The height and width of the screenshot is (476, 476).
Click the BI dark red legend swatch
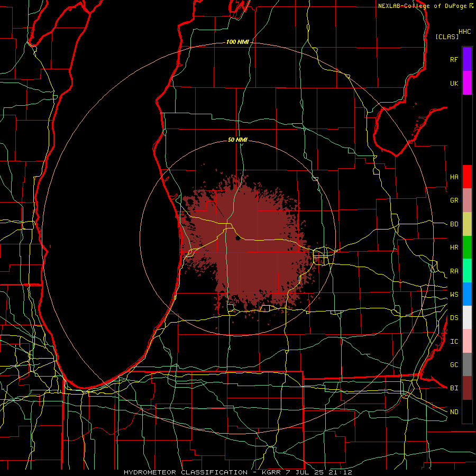[467, 388]
